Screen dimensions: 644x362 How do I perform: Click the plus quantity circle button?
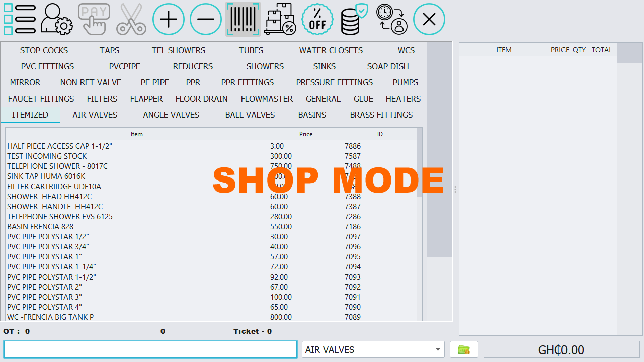coord(169,19)
